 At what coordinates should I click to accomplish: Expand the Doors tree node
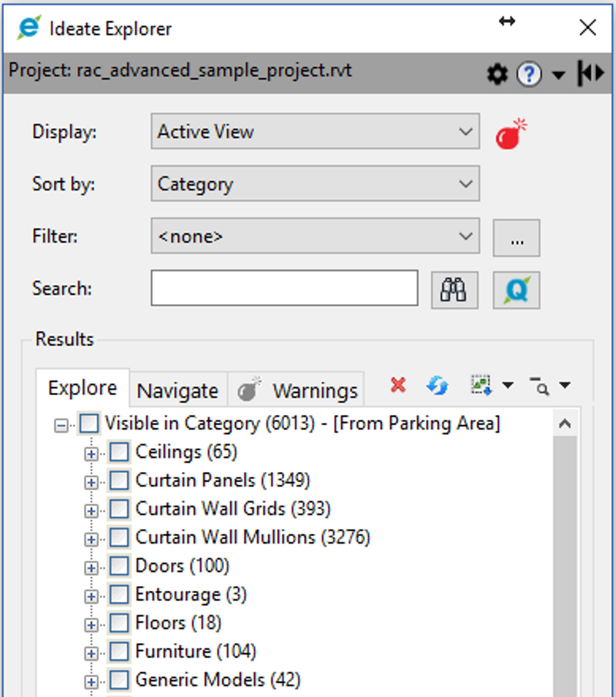pyautogui.click(x=91, y=568)
